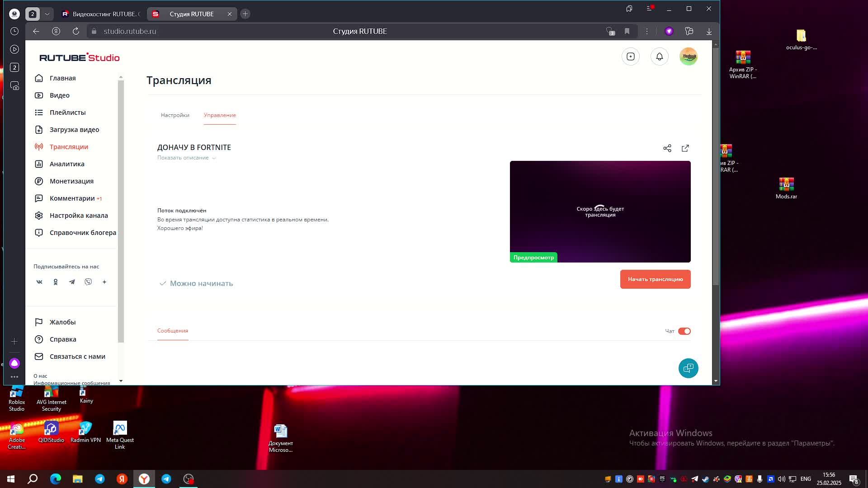
Task: Switch to the Настройки tab
Action: pos(175,115)
